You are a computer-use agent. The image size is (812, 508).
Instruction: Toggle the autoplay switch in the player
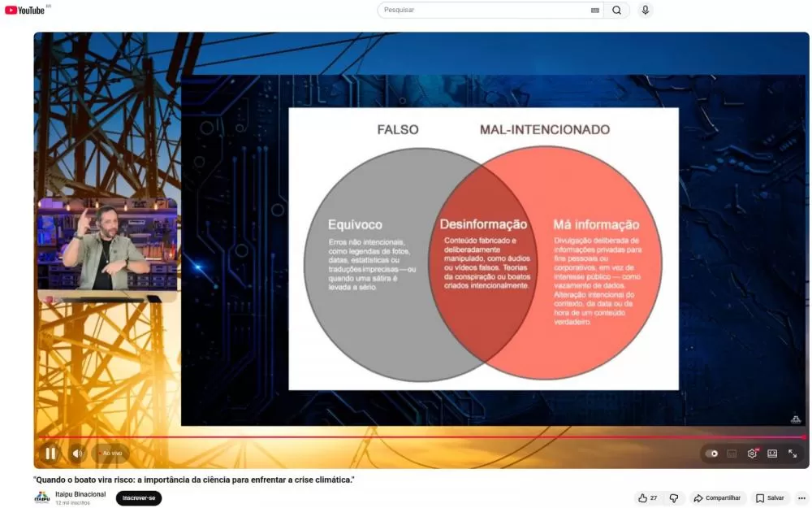click(712, 454)
